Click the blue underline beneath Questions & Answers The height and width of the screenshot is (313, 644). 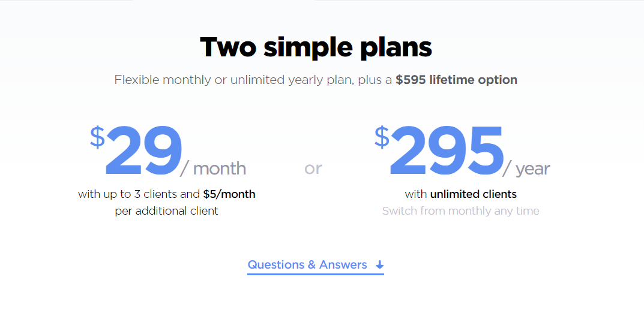coord(315,274)
